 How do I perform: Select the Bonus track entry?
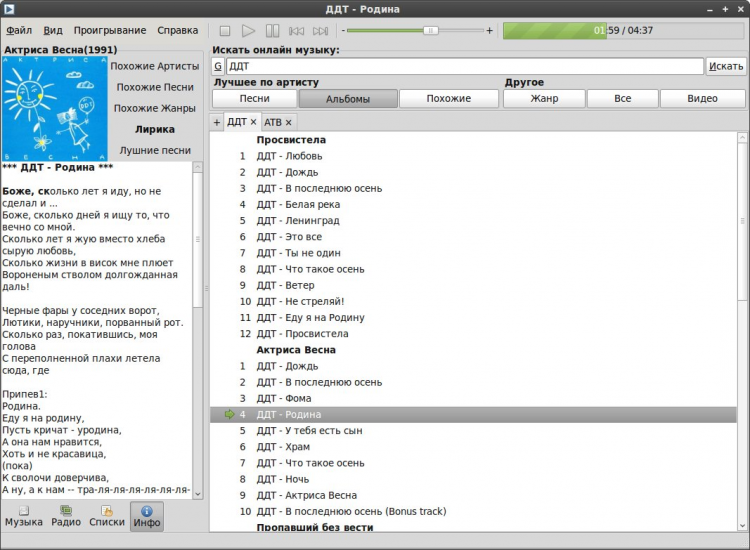click(x=473, y=512)
